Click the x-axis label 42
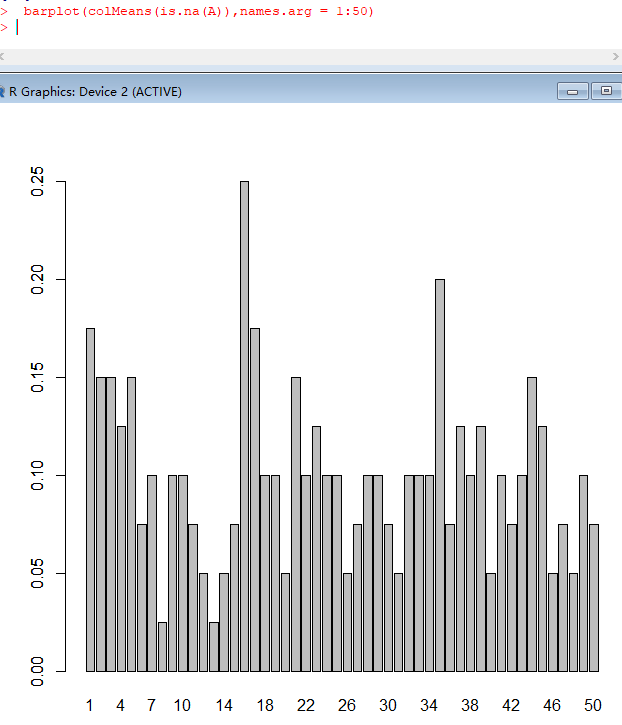The image size is (622, 725). tap(511, 706)
